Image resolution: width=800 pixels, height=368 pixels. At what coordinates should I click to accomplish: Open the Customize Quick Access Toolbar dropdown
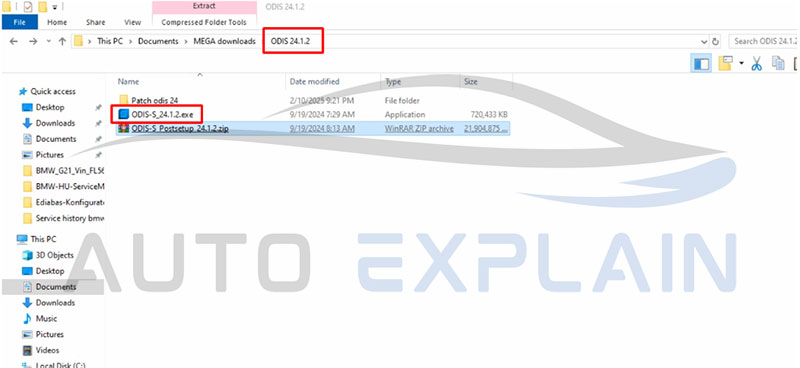pyautogui.click(x=55, y=7)
